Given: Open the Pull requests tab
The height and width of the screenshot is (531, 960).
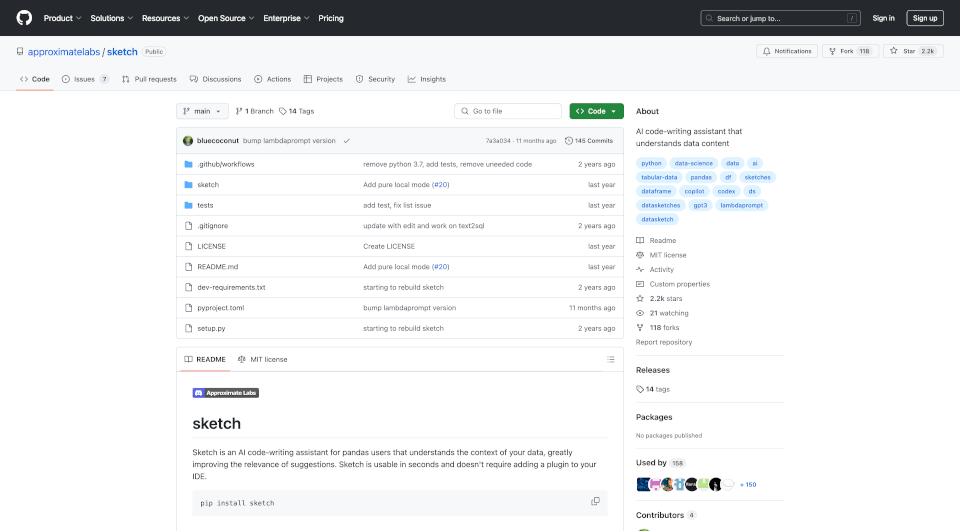Looking at the screenshot, I should pyautogui.click(x=149, y=79).
